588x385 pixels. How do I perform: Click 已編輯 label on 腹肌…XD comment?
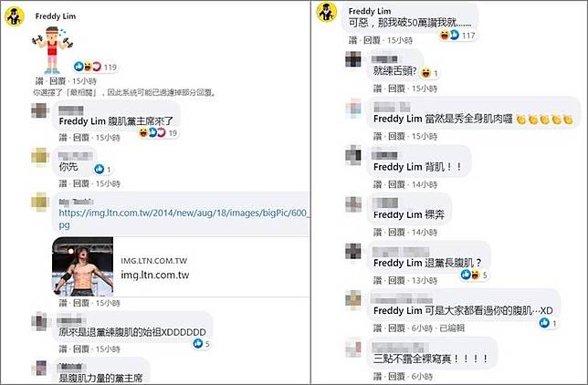[x=451, y=328]
